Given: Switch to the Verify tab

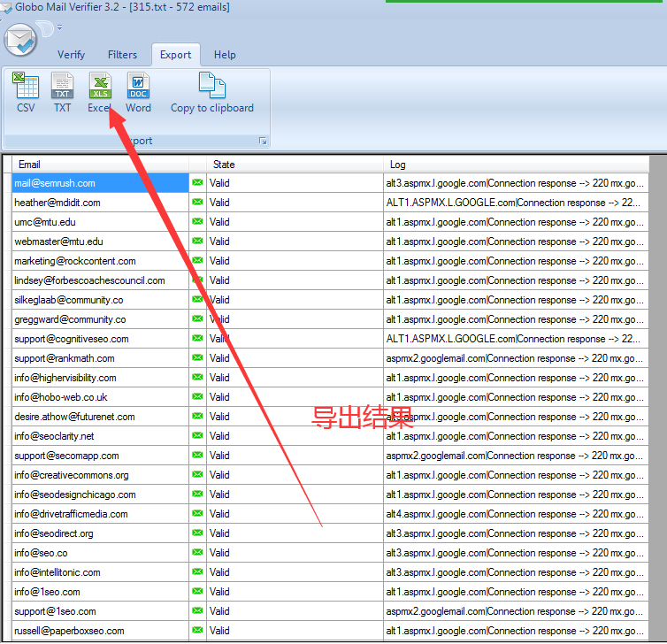Looking at the screenshot, I should [x=71, y=55].
